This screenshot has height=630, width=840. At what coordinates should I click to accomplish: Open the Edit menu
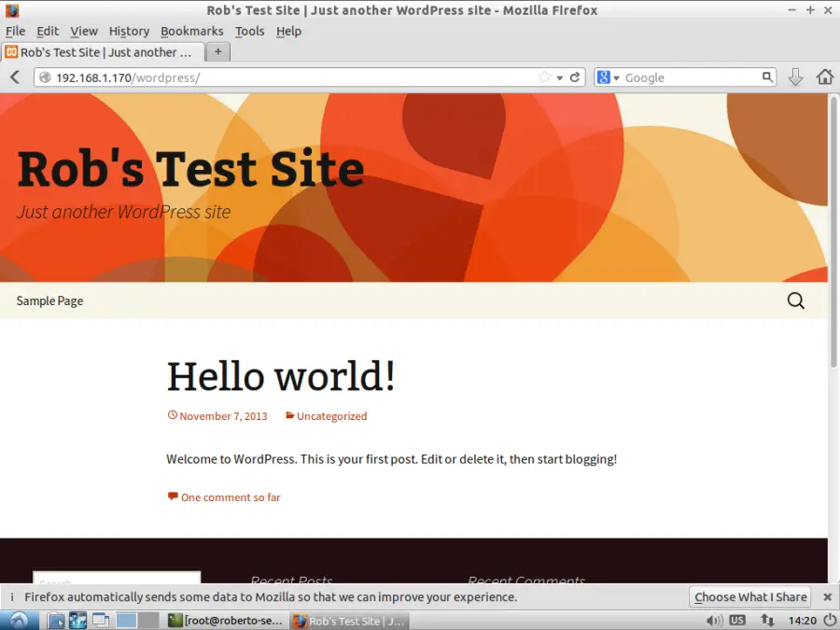pyautogui.click(x=48, y=31)
